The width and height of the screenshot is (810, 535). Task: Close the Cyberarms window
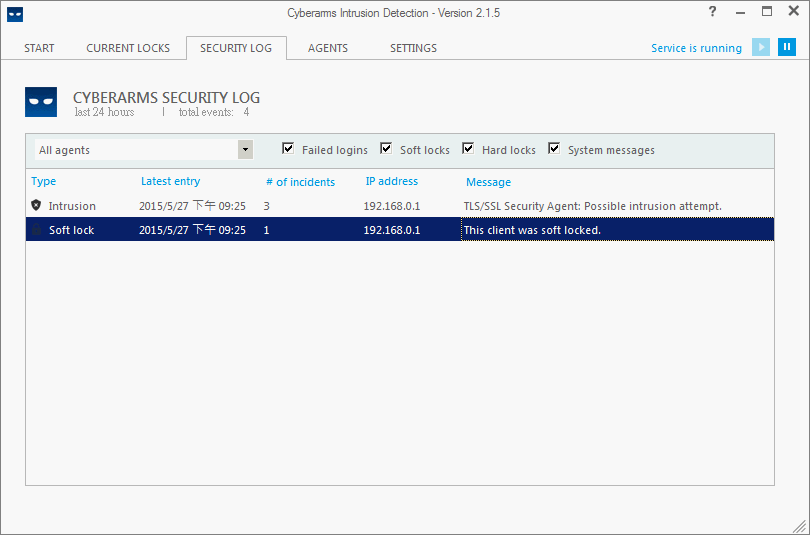point(793,11)
